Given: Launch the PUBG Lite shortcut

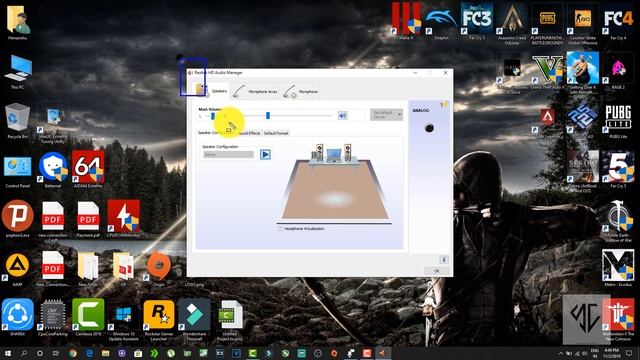Looking at the screenshot, I should click(618, 121).
